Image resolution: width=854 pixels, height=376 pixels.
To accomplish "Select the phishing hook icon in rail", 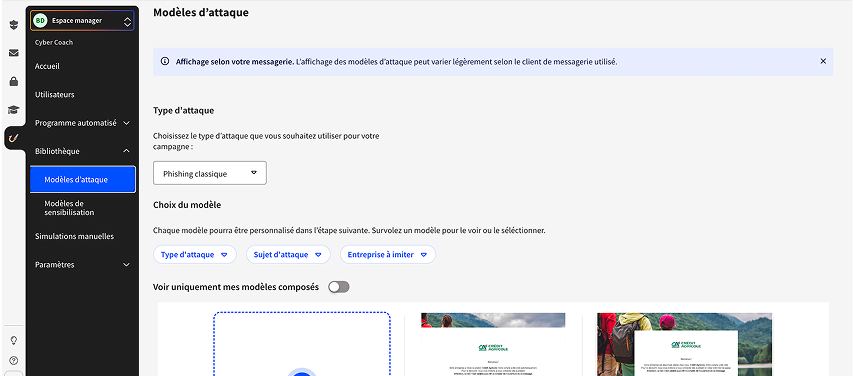I will coord(14,138).
